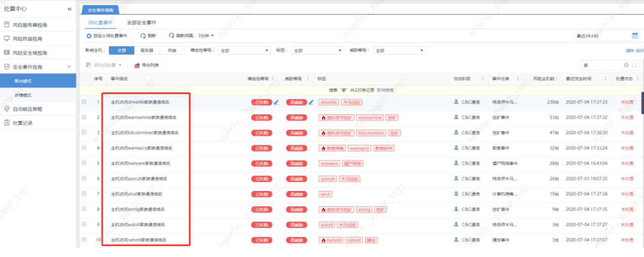Switch to the 待处置事件 tab
The width and height of the screenshot is (644, 257).
(x=100, y=22)
